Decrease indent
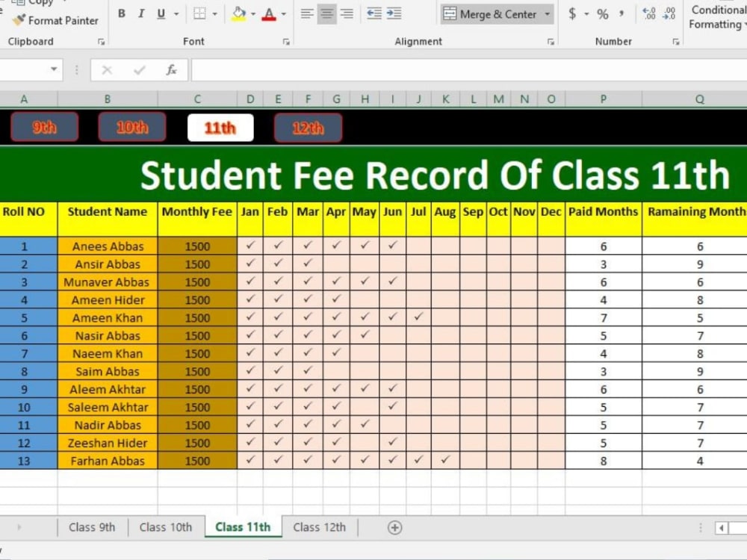 [374, 13]
